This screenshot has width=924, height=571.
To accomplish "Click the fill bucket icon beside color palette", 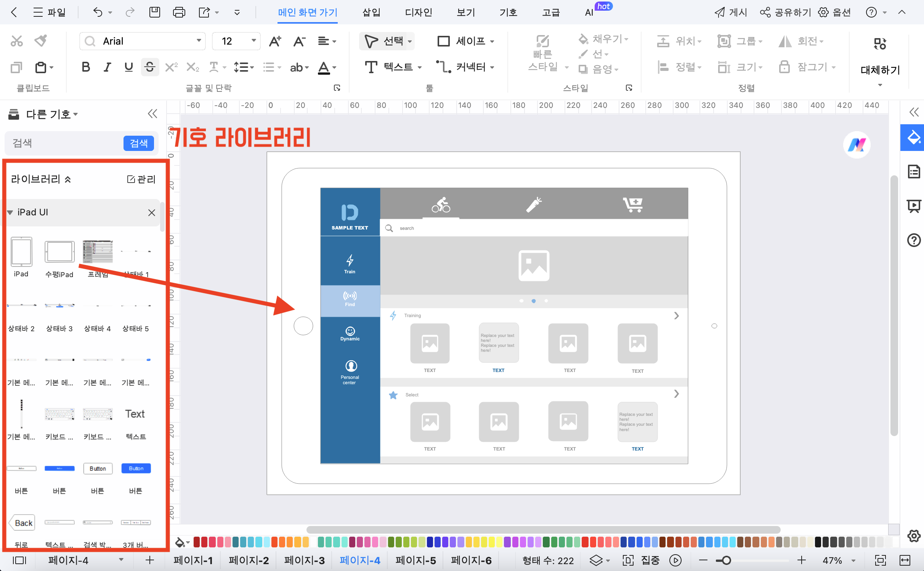I will (180, 542).
